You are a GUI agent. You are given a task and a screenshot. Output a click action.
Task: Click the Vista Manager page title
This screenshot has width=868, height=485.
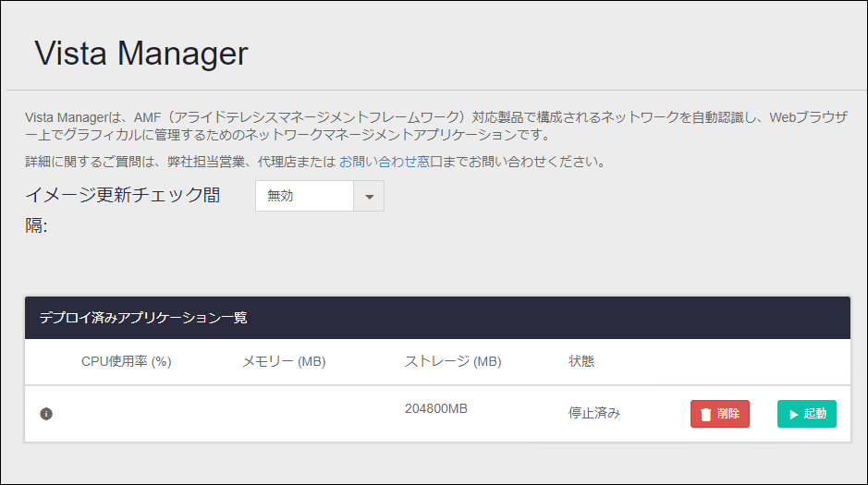coord(141,53)
